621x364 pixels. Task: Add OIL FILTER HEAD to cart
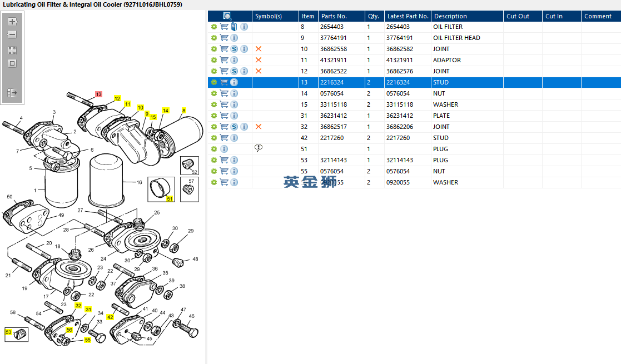click(224, 38)
